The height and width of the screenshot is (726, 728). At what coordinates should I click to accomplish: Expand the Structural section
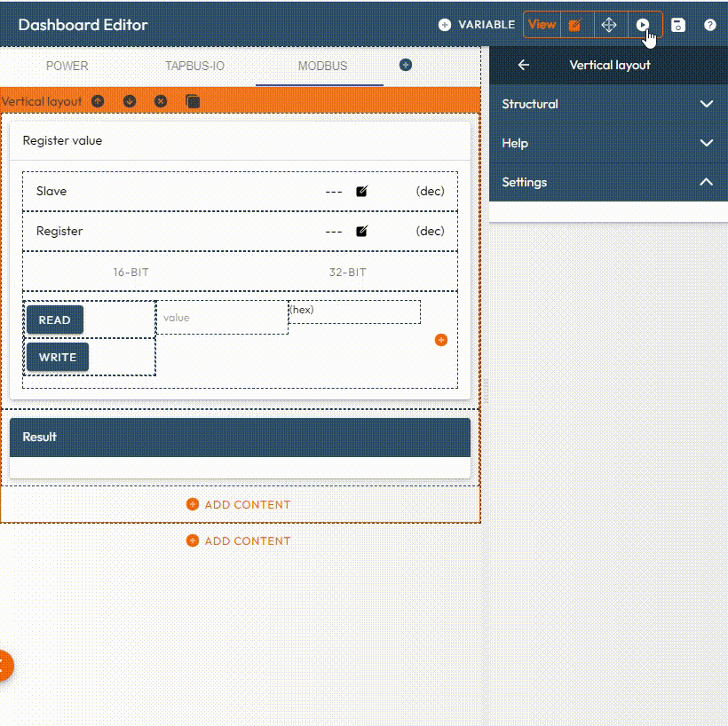point(706,104)
